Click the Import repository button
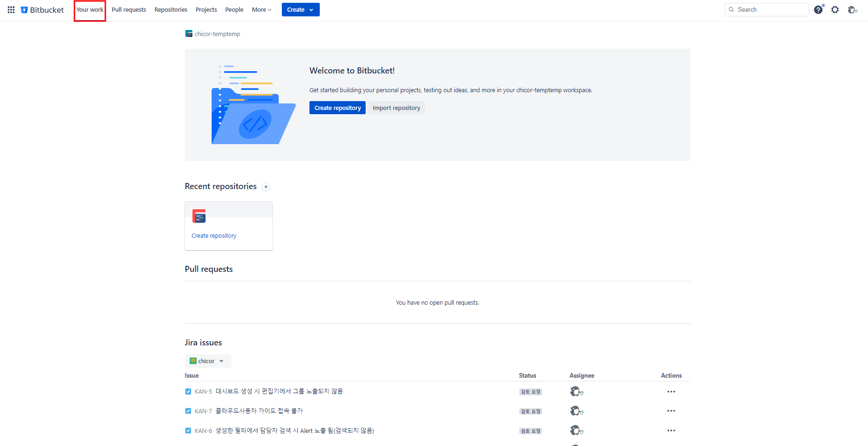Screen dimensions: 868x446 point(396,108)
